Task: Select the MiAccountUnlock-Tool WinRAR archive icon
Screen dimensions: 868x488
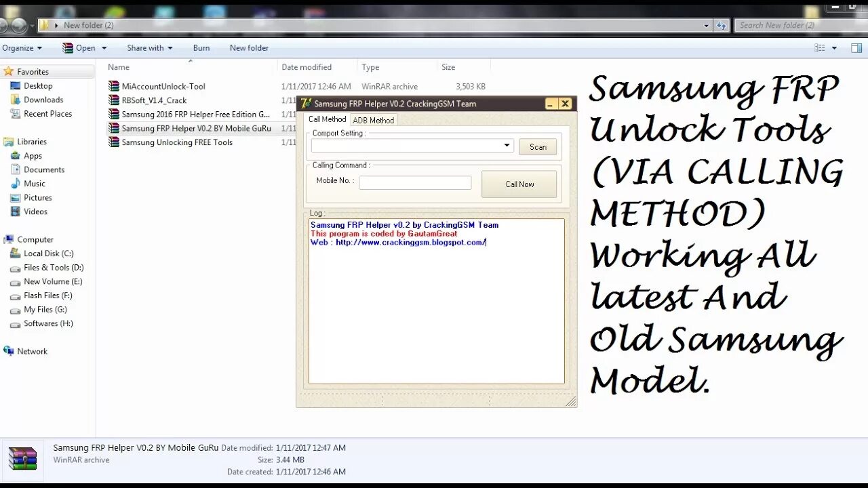Action: tap(114, 86)
